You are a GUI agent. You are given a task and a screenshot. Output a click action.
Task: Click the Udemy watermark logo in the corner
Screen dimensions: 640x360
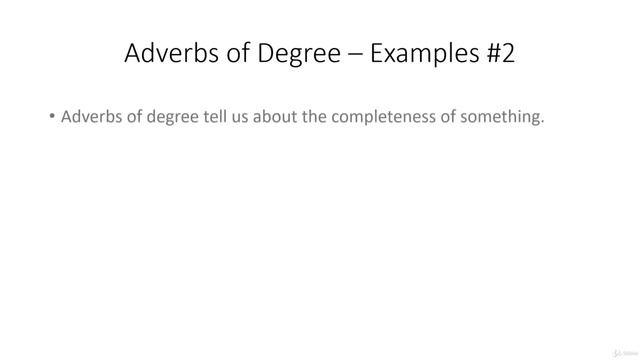point(625,353)
